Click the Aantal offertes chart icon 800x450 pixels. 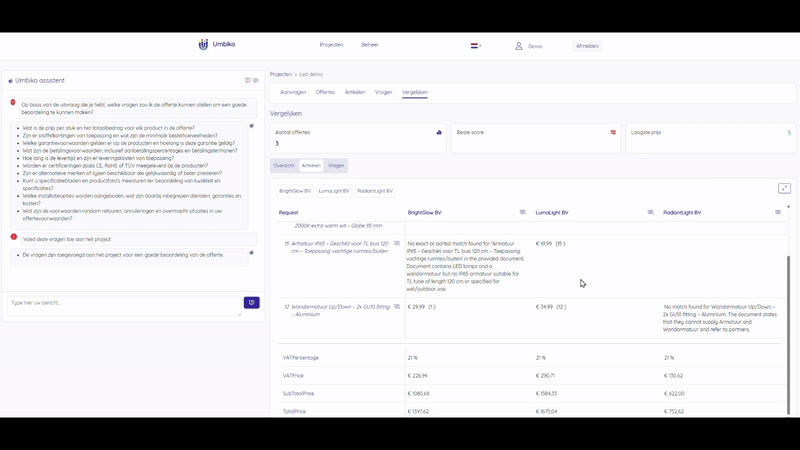tap(439, 133)
